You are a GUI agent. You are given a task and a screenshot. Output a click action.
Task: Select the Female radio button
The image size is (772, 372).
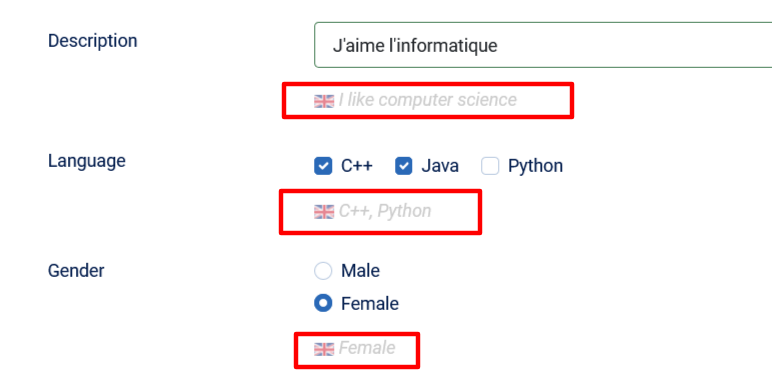point(323,304)
